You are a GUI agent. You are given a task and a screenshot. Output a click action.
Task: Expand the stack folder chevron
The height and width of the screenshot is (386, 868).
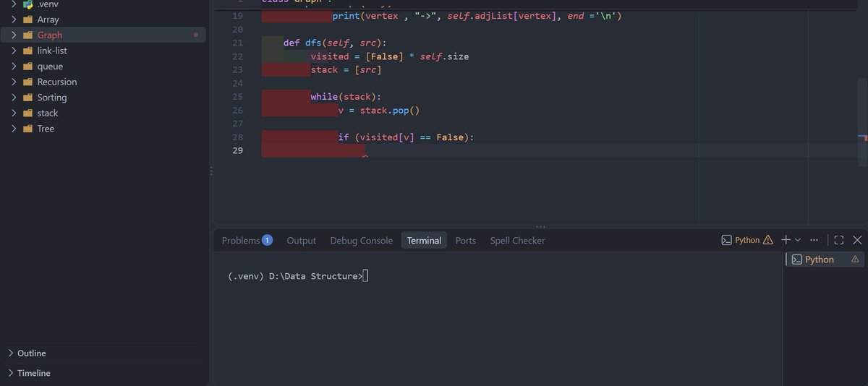click(14, 113)
